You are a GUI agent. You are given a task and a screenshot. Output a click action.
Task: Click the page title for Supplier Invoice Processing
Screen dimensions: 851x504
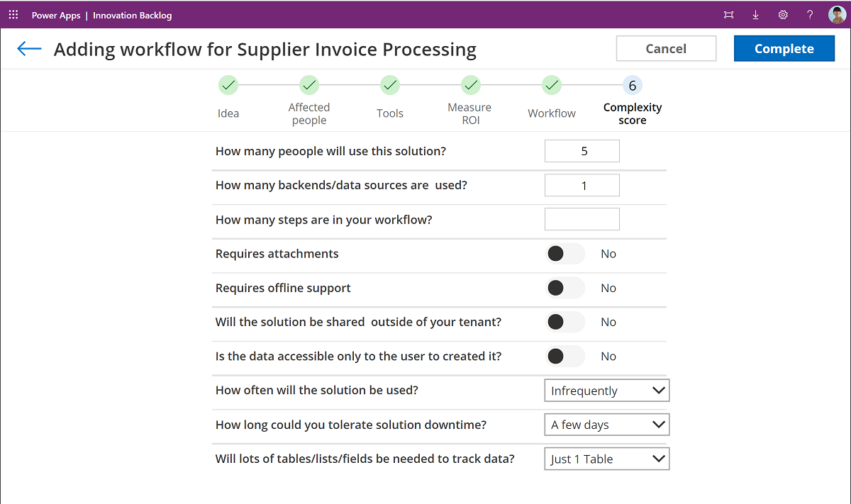click(265, 49)
